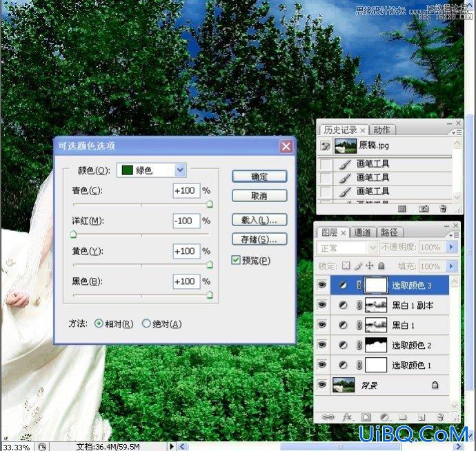This screenshot has width=476, height=451.
Task: Delete current history state trash icon
Action: tap(443, 208)
